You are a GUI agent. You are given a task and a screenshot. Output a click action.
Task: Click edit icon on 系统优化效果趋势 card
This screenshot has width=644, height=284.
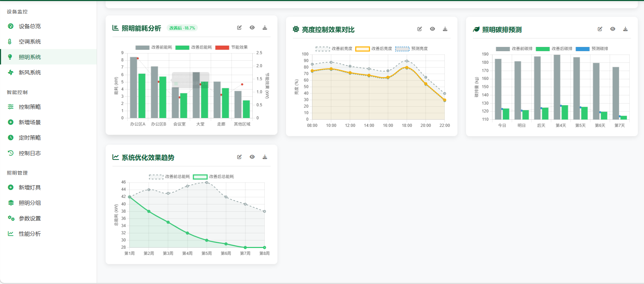(239, 157)
